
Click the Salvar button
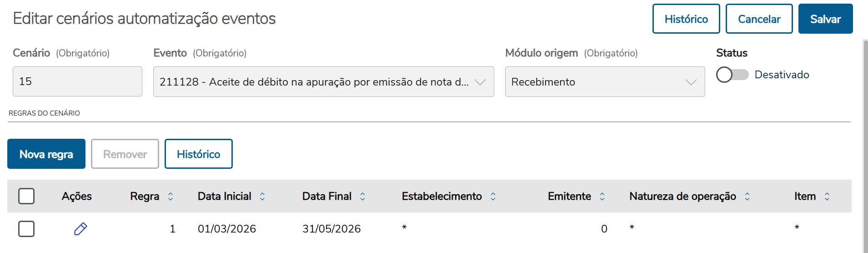pyautogui.click(x=825, y=19)
